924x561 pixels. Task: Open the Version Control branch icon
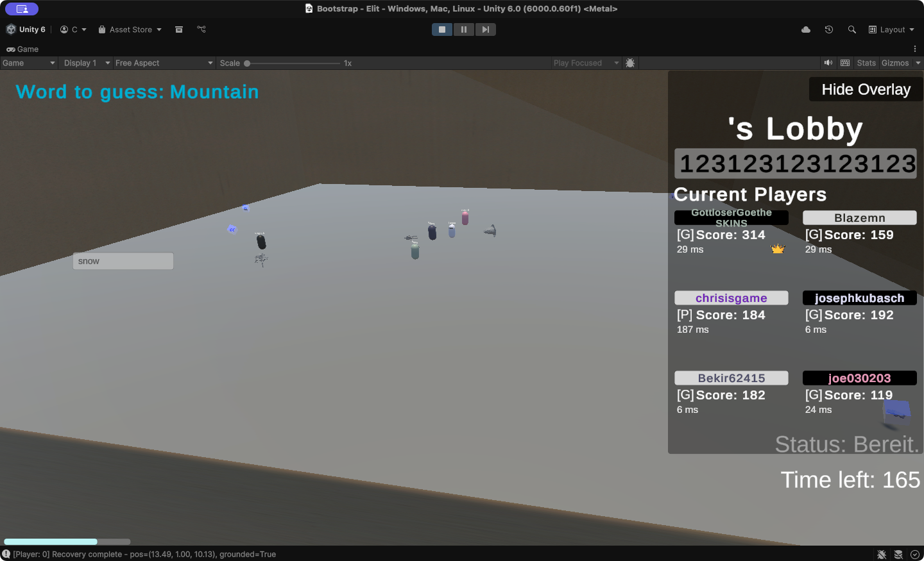(201, 29)
